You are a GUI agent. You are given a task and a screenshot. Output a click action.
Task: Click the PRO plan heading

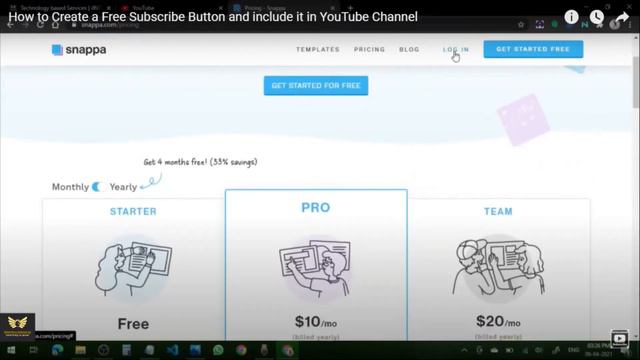[x=316, y=207]
